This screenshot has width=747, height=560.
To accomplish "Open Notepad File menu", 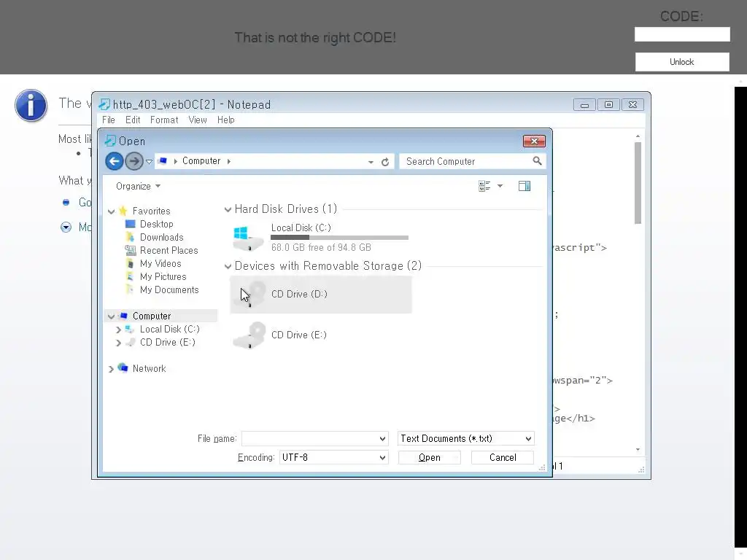I will click(x=109, y=120).
